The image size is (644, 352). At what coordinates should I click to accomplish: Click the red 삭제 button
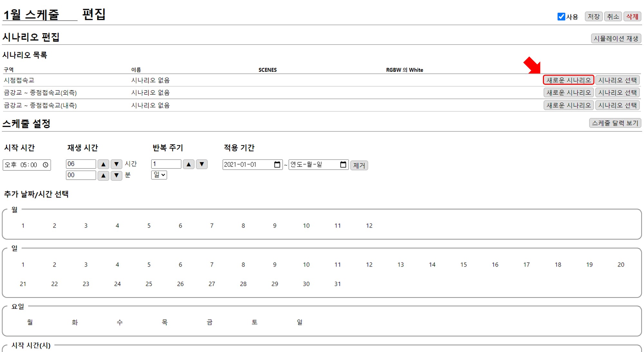[632, 16]
